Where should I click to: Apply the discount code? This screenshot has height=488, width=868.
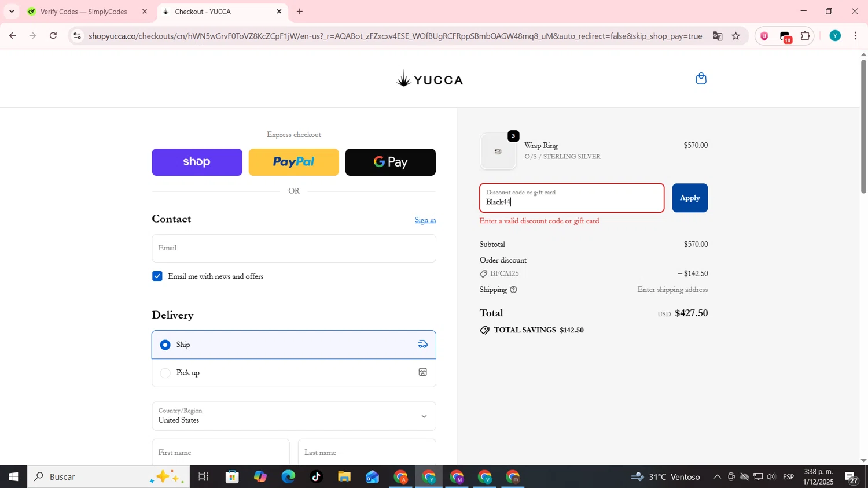click(x=690, y=198)
